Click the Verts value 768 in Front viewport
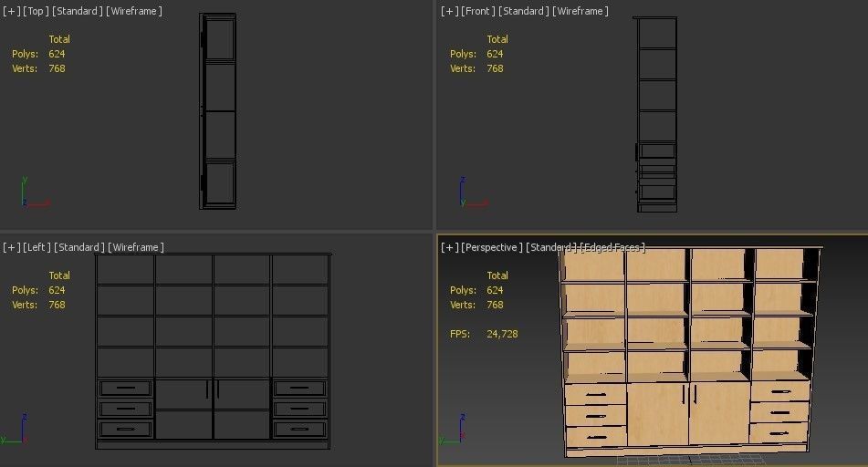The width and height of the screenshot is (868, 467). (x=495, y=68)
